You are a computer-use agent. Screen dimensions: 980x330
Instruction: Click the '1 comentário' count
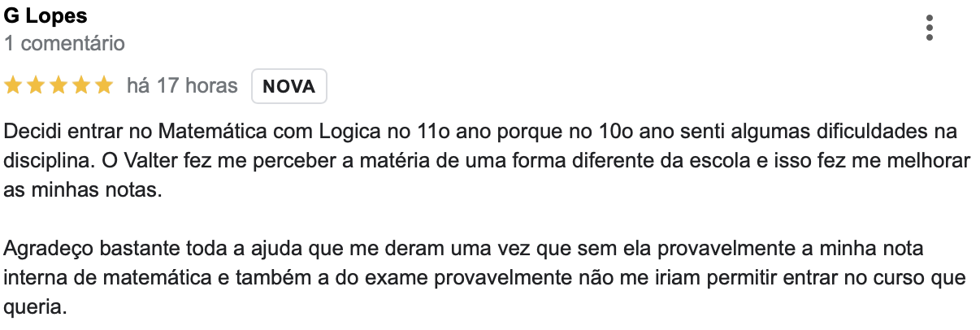tap(64, 43)
